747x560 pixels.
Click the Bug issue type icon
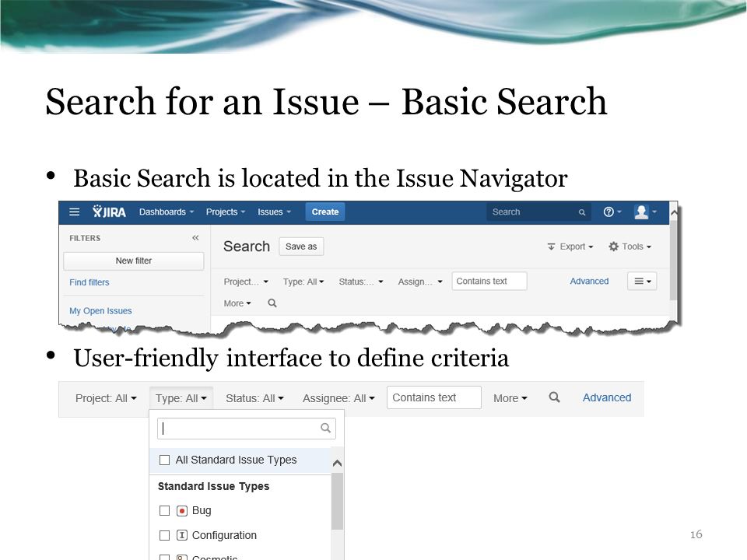182,511
